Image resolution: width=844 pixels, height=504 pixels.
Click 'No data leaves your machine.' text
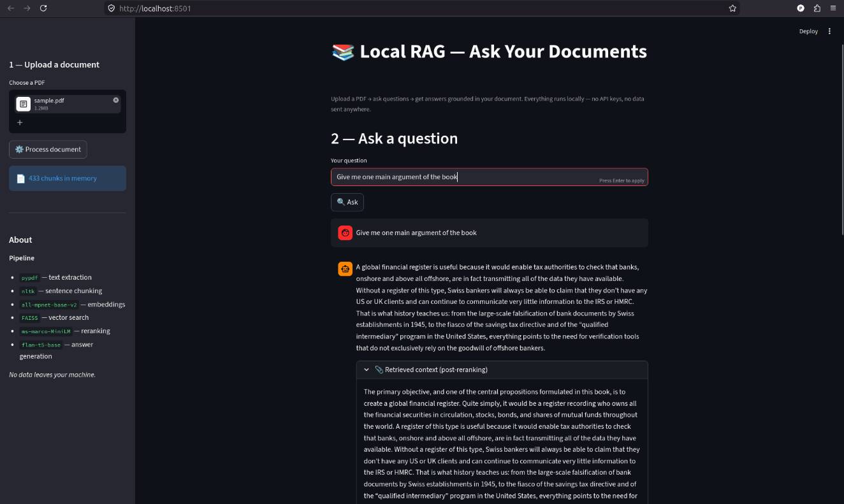click(x=52, y=375)
